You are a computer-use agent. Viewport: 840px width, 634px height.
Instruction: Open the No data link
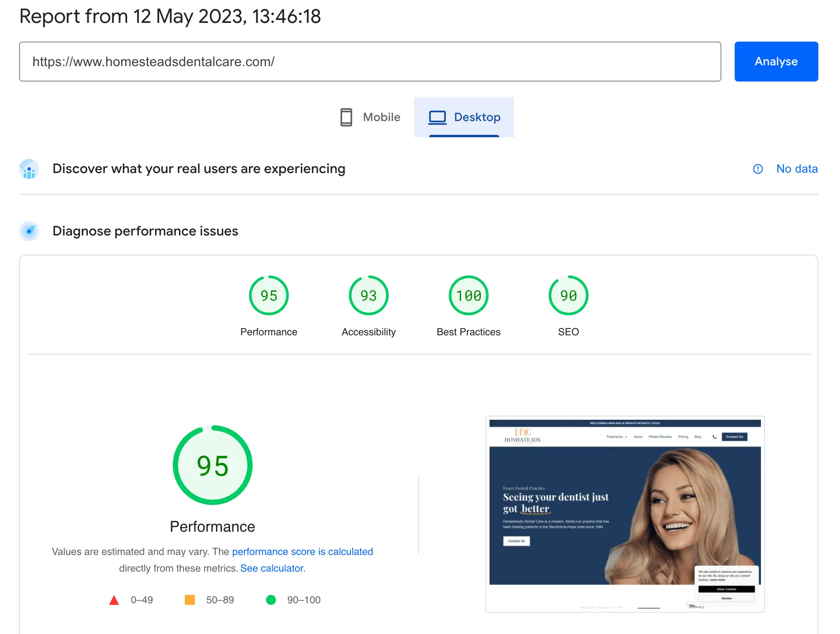(x=797, y=169)
